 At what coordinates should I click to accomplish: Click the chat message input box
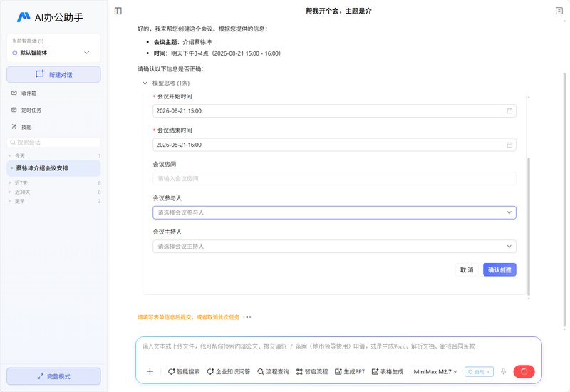pos(338,346)
